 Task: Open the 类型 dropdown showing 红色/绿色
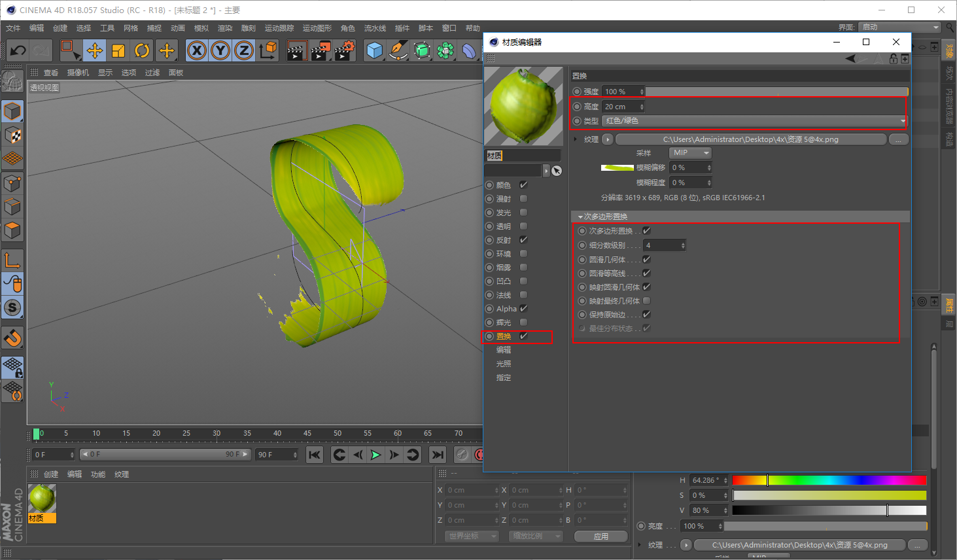pos(755,121)
